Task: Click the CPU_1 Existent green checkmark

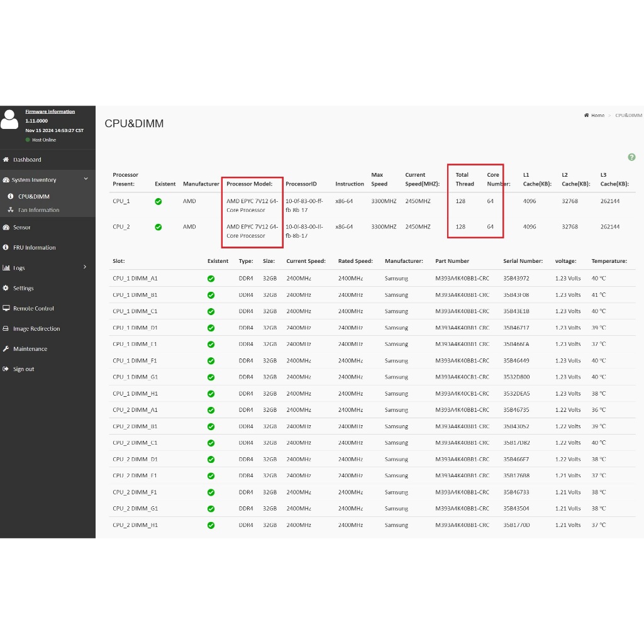Action: [158, 201]
